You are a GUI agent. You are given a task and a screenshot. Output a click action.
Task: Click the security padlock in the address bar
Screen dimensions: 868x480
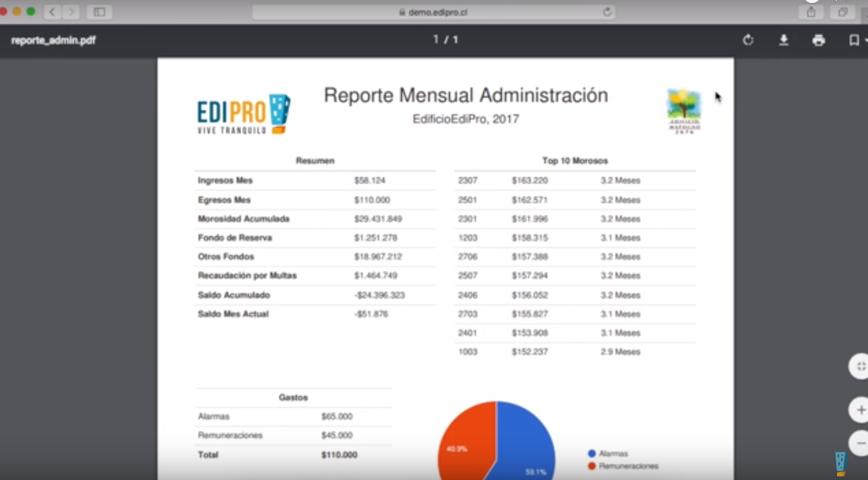[x=402, y=12]
